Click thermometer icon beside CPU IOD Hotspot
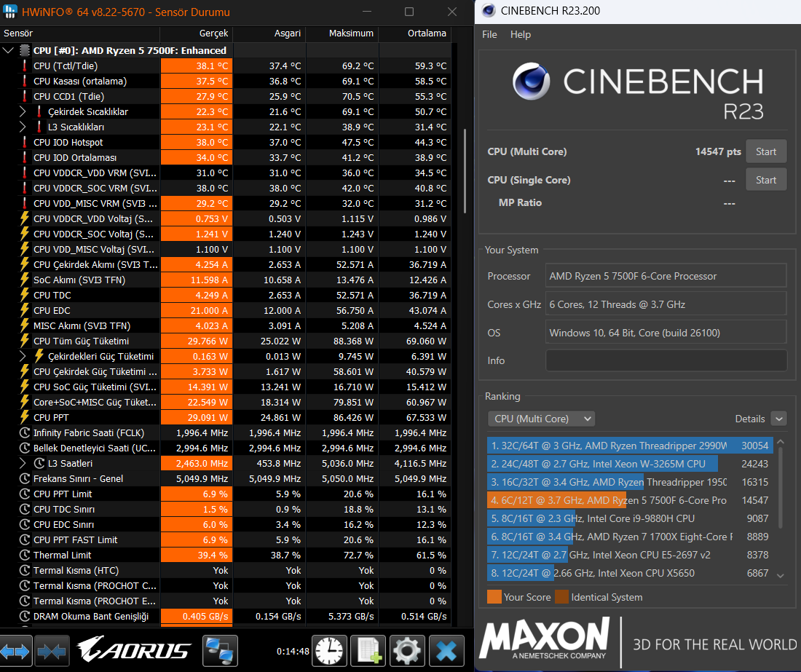801x672 pixels. tap(24, 143)
